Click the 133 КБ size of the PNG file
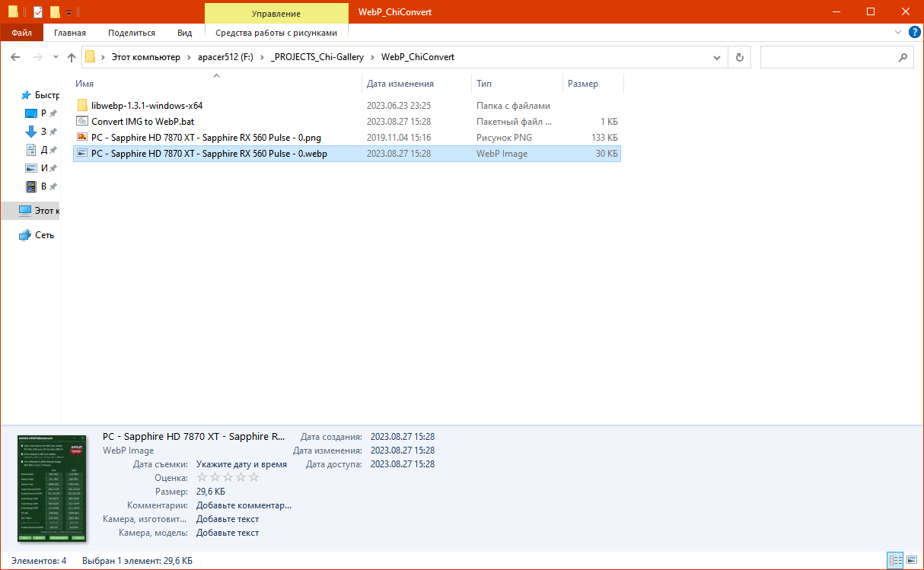 tap(604, 138)
